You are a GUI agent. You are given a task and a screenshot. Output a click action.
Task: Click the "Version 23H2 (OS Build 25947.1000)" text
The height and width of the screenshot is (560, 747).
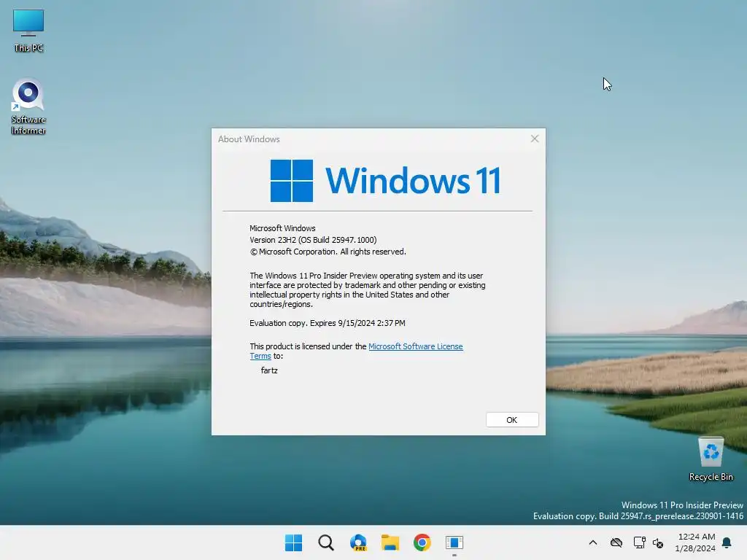tap(313, 240)
